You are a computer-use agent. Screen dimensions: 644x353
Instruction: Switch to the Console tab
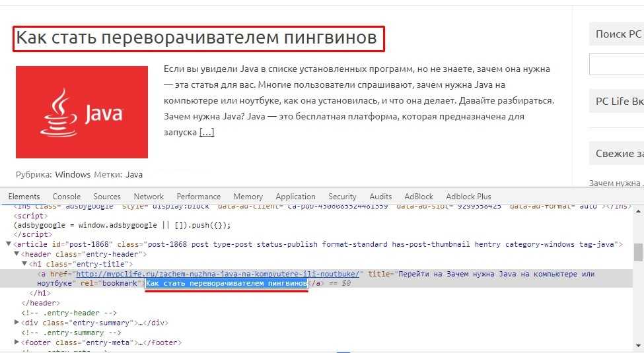[67, 197]
